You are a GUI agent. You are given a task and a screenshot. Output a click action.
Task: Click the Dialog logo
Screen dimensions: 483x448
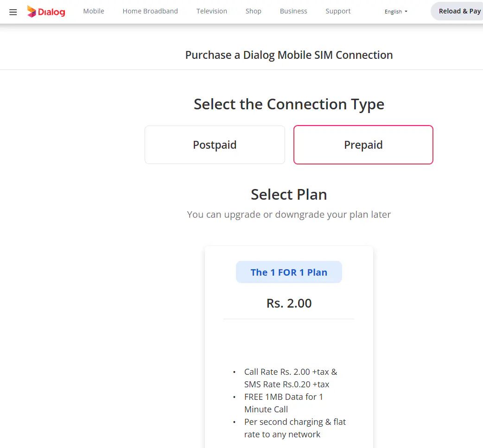(x=46, y=12)
